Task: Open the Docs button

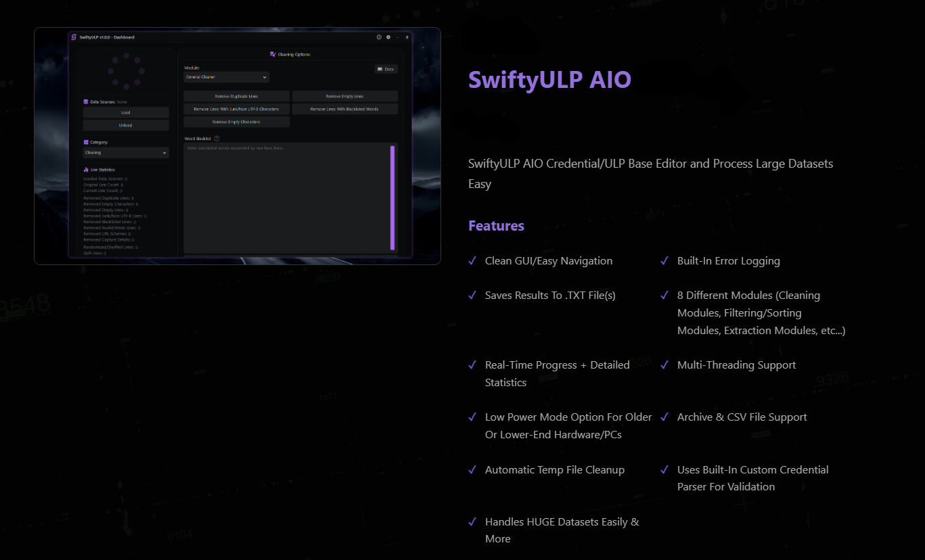Action: 386,69
